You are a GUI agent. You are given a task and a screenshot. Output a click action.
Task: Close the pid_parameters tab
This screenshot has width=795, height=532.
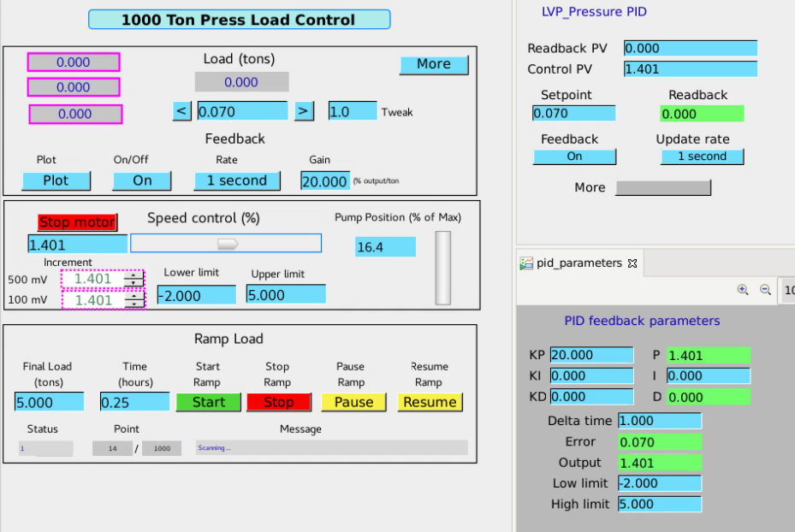pyautogui.click(x=632, y=263)
